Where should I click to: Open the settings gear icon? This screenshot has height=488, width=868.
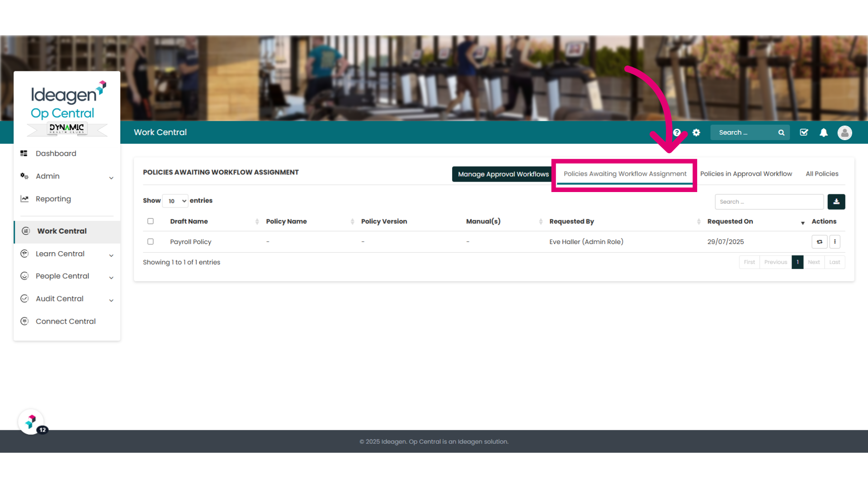tap(696, 132)
